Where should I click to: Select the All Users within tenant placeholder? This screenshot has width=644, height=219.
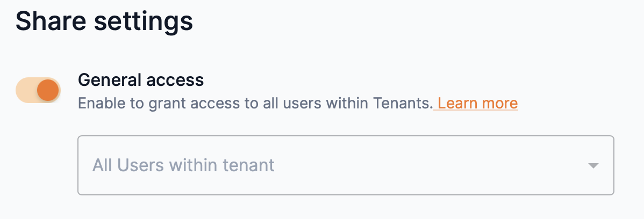pyautogui.click(x=183, y=165)
